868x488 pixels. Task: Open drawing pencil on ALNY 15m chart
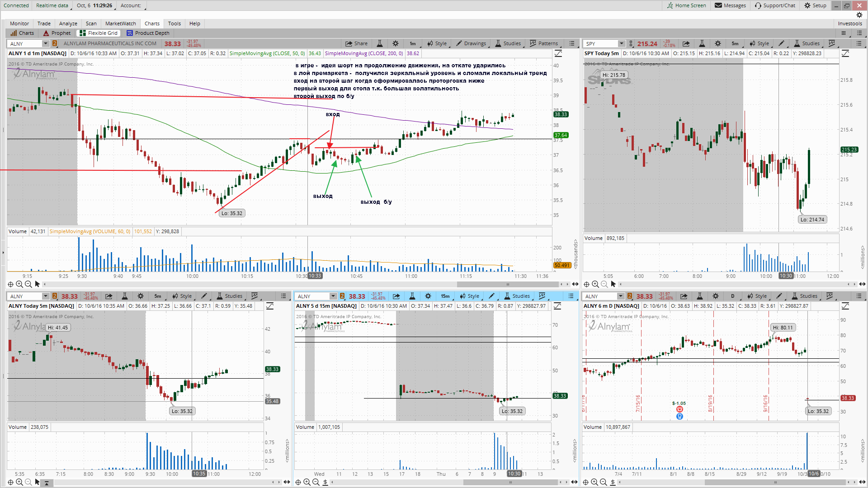tap(491, 296)
